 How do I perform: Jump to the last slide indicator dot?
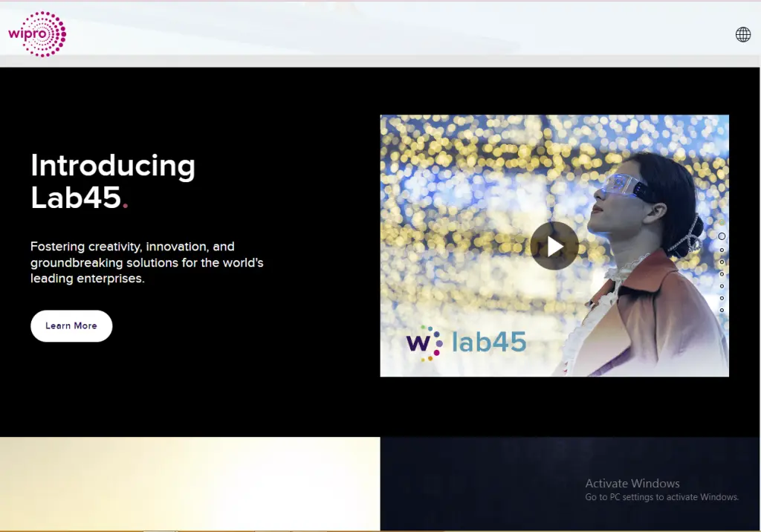(722, 310)
